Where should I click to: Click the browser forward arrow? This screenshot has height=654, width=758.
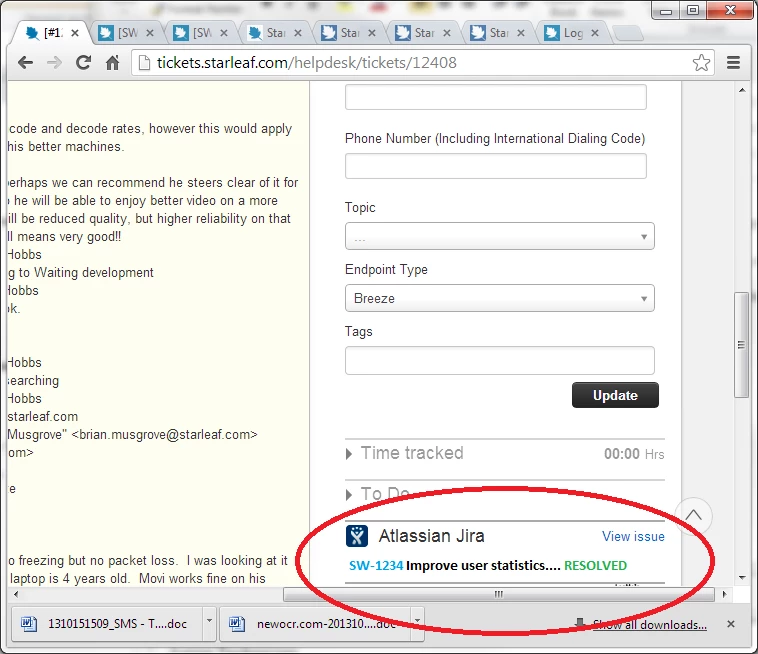pos(54,62)
